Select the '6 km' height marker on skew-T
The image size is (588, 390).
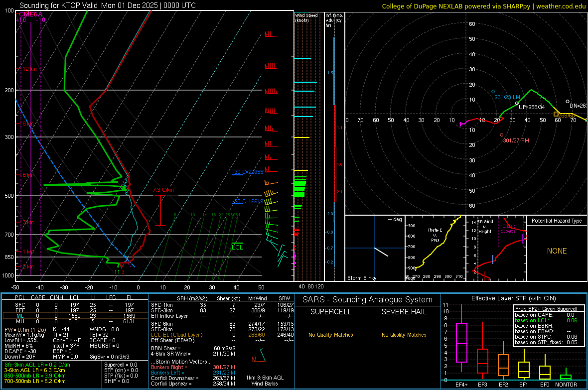(28, 175)
